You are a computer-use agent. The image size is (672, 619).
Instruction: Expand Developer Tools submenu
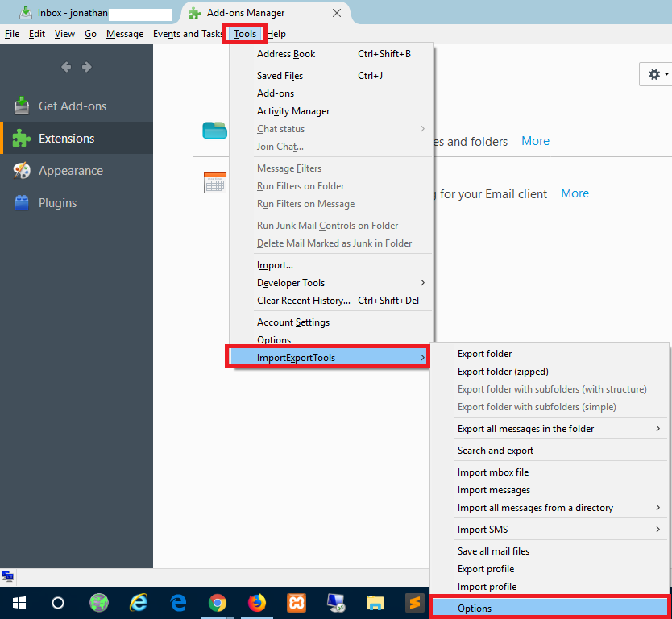tap(332, 282)
